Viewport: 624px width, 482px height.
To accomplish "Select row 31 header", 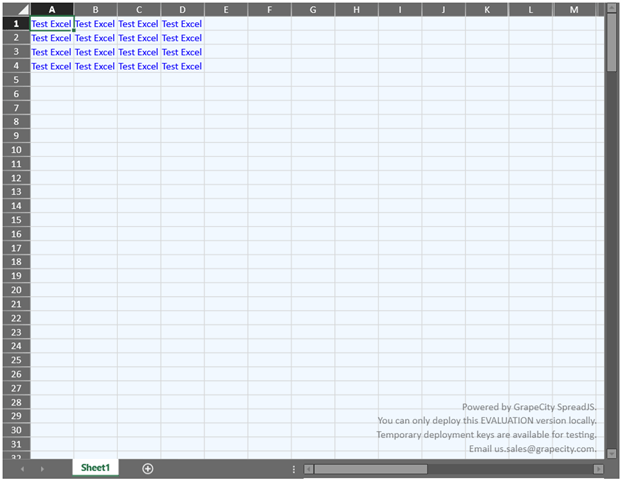I will point(16,444).
